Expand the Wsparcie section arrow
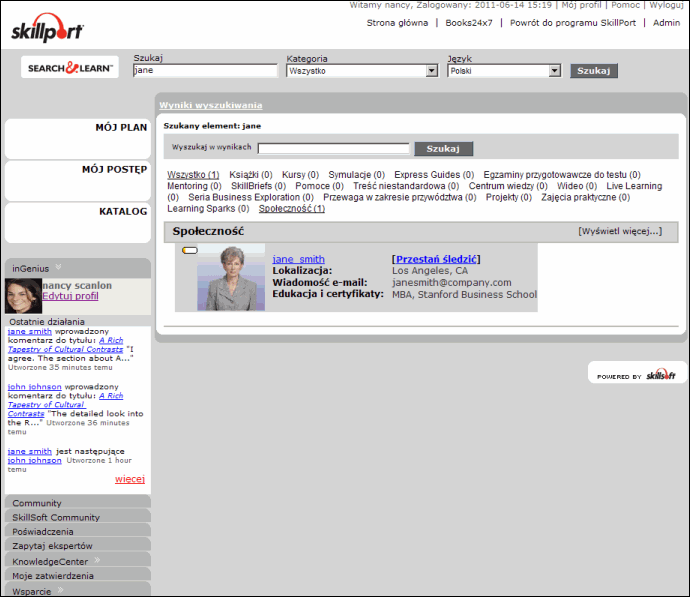Screen dimensions: 690x597 (60, 590)
